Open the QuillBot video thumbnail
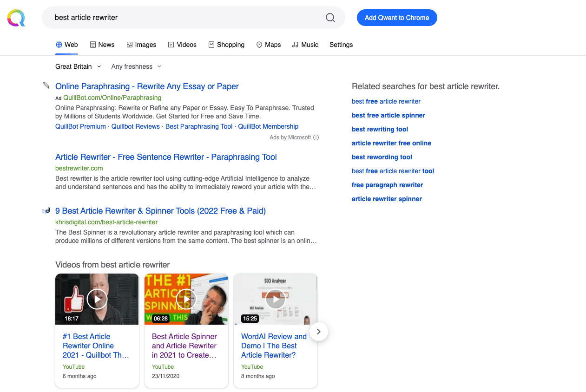 click(x=97, y=299)
